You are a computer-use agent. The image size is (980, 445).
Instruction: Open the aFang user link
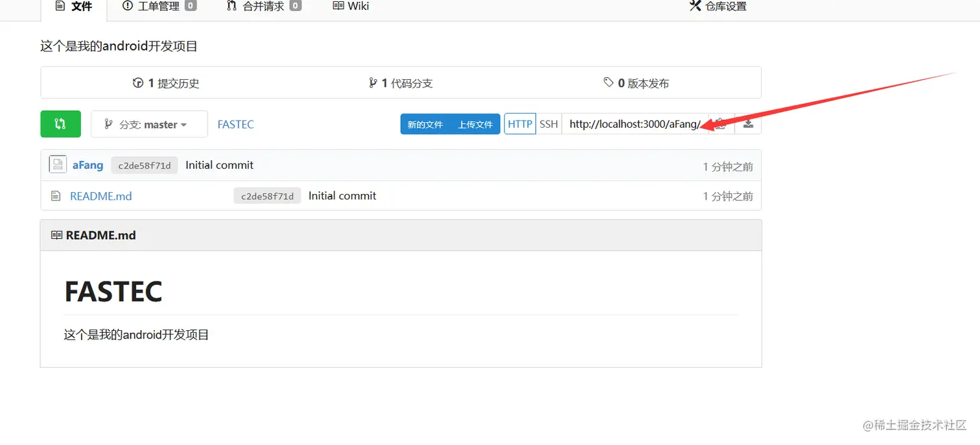point(87,165)
